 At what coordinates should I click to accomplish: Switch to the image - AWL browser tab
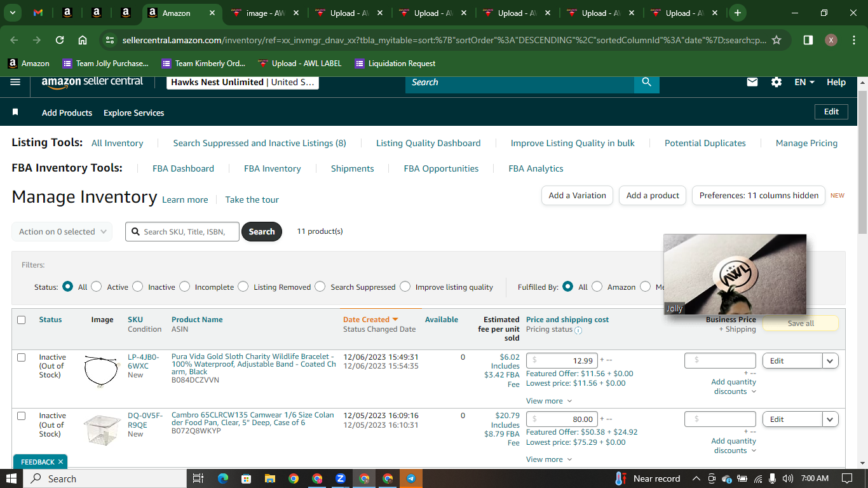(x=264, y=13)
